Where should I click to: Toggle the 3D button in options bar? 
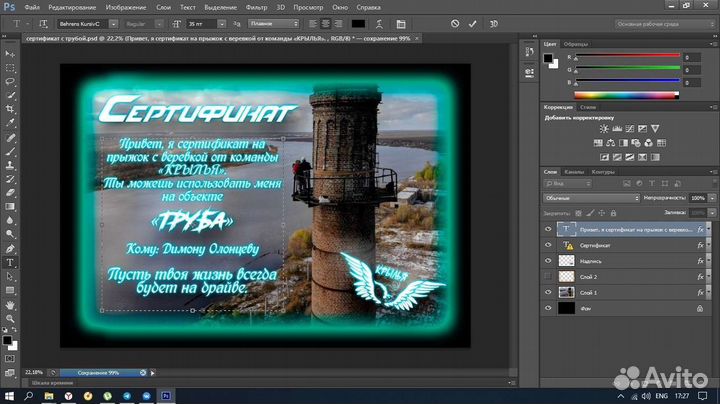point(494,24)
